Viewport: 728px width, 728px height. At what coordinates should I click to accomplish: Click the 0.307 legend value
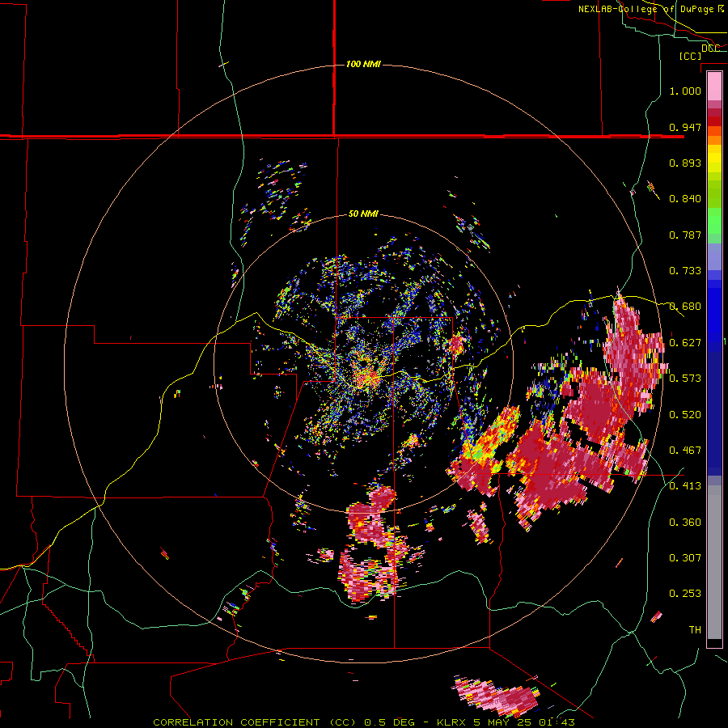click(x=685, y=558)
